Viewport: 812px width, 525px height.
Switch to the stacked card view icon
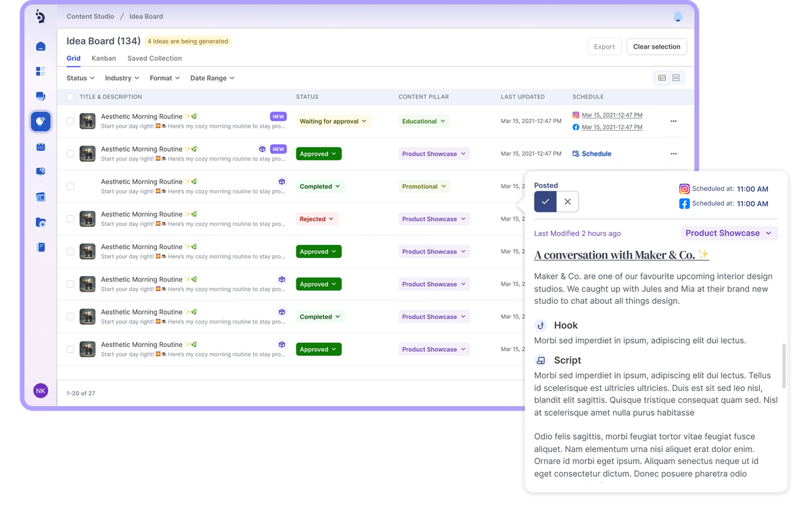click(x=676, y=78)
